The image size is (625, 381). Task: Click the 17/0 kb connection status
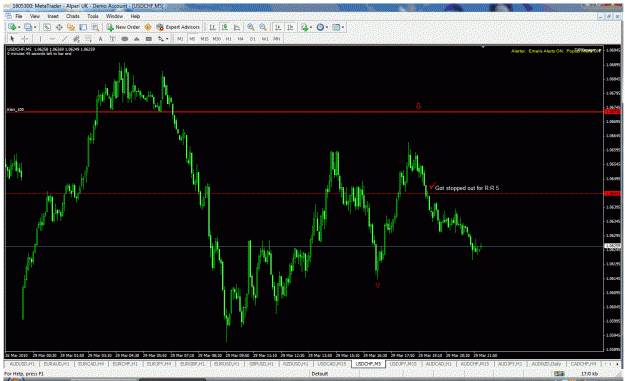589,373
